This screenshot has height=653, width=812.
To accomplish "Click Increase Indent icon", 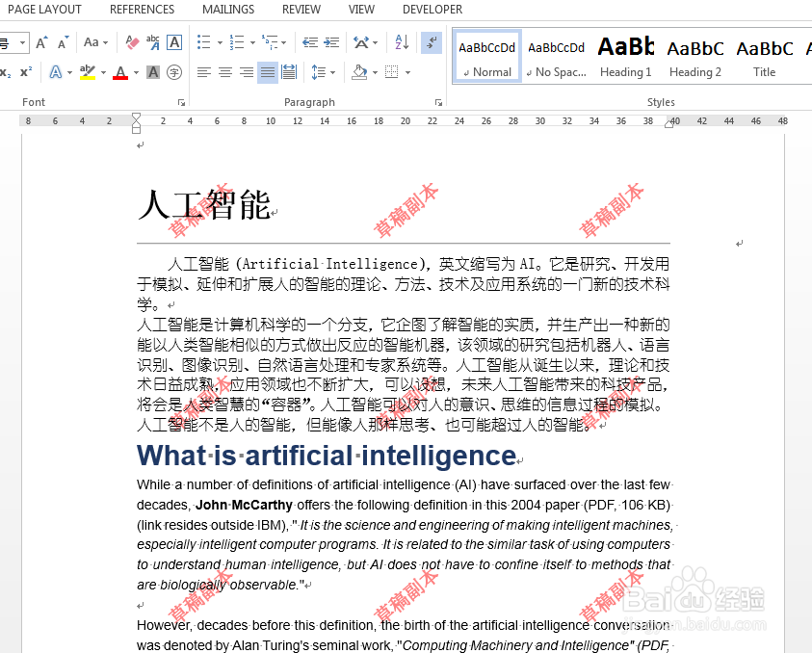I will [331, 42].
